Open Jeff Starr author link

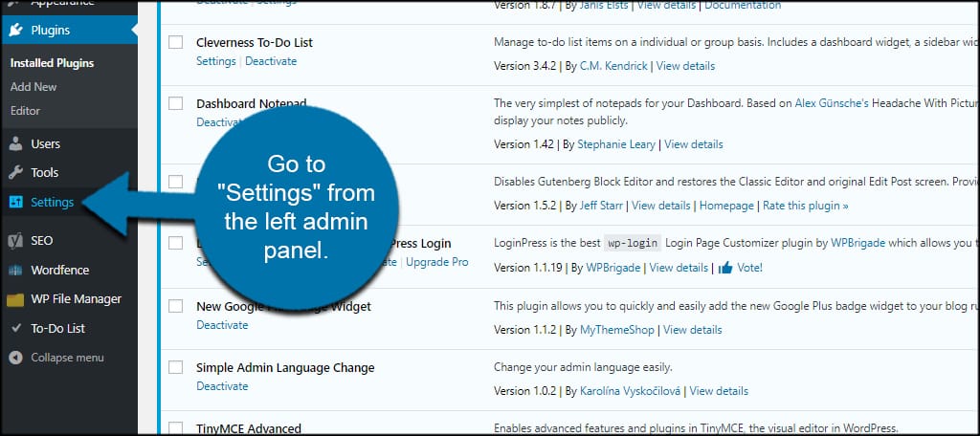click(600, 206)
